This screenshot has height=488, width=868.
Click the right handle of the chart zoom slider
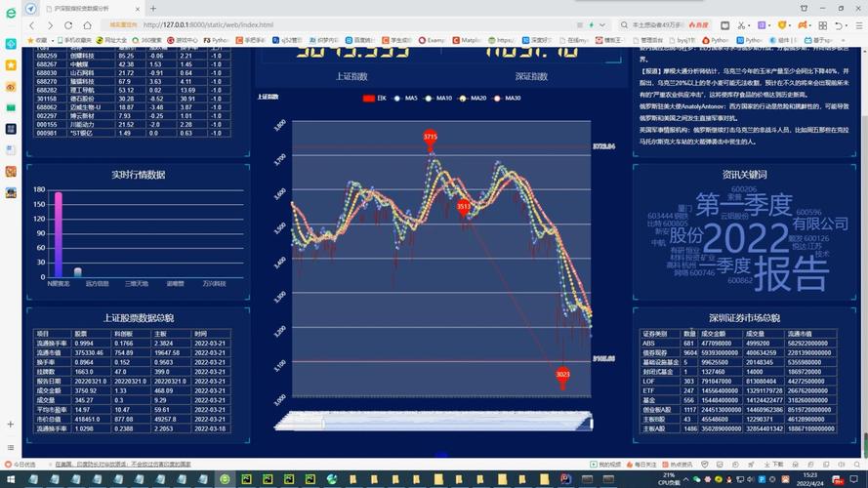click(591, 424)
